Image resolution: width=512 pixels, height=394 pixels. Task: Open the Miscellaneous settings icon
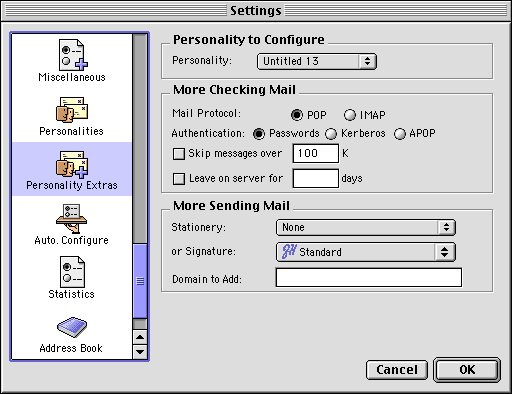72,55
